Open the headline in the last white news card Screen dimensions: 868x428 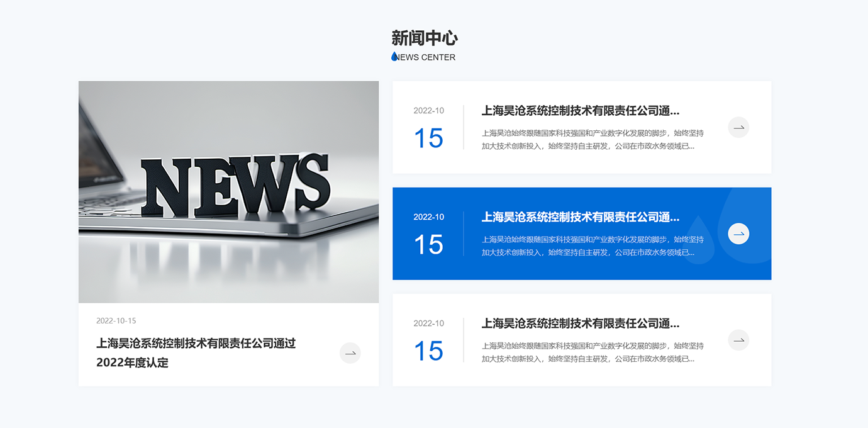click(x=581, y=324)
